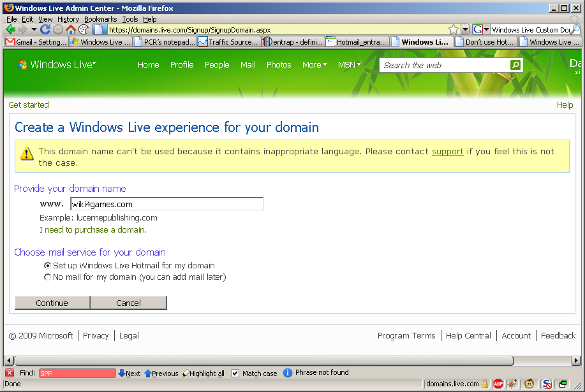Screen dimensions: 585x392
Task: Switch to PCR's notepad tab
Action: (x=165, y=41)
